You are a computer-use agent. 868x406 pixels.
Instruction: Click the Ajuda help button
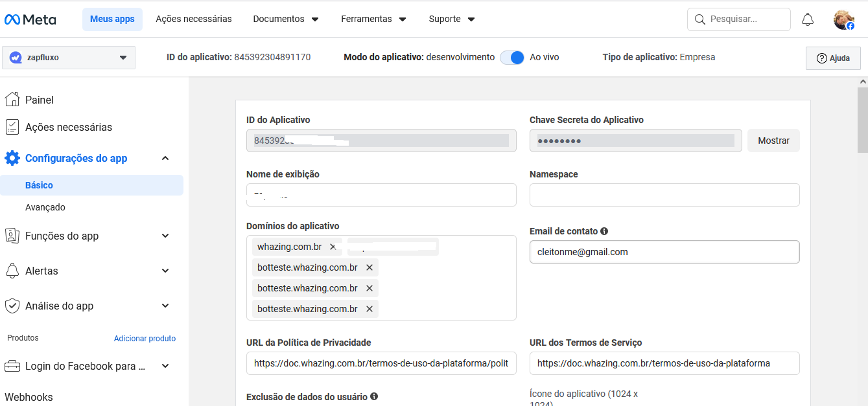pyautogui.click(x=833, y=58)
